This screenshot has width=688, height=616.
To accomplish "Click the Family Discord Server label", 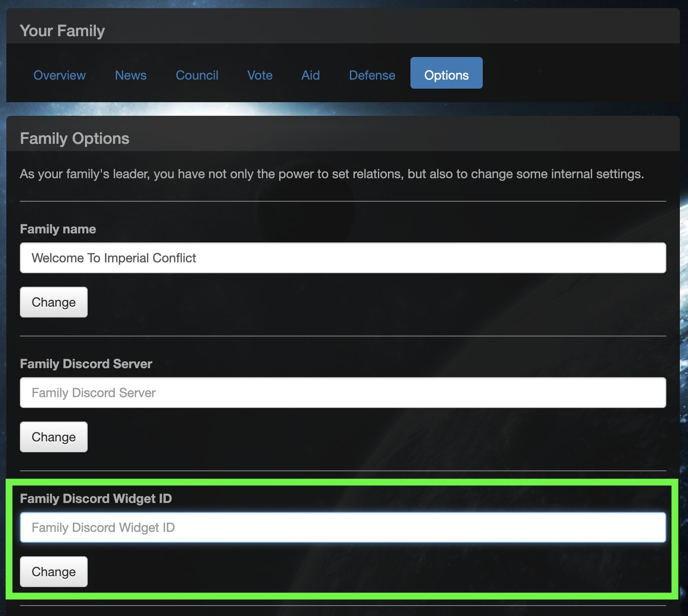I will point(86,364).
